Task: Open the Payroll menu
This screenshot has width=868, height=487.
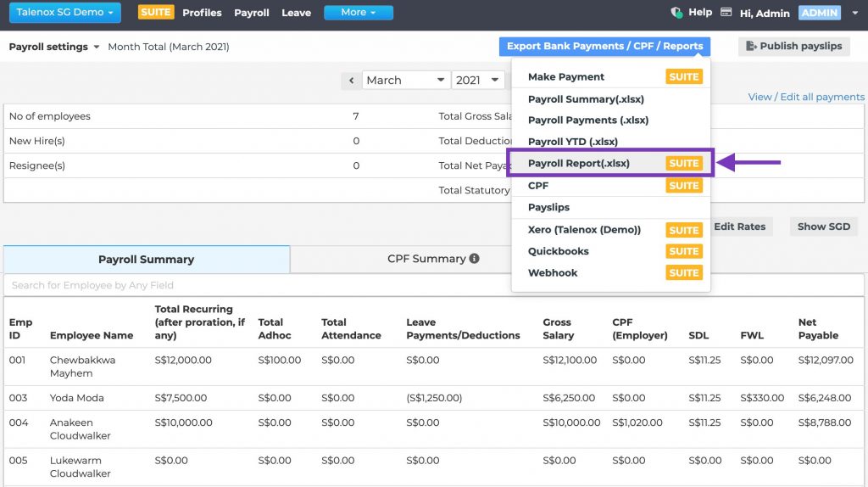Action: 251,13
